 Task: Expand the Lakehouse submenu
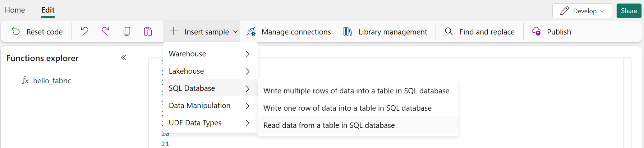tap(210, 71)
